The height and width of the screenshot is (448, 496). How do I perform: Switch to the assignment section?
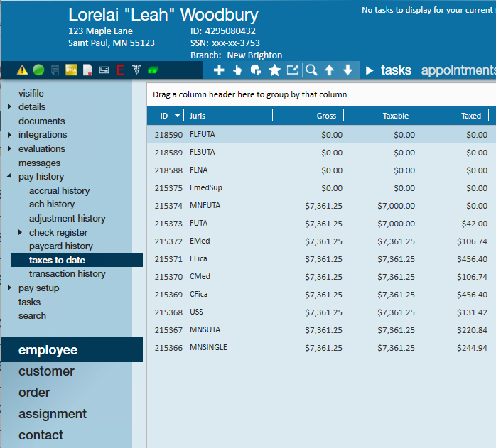(x=52, y=414)
